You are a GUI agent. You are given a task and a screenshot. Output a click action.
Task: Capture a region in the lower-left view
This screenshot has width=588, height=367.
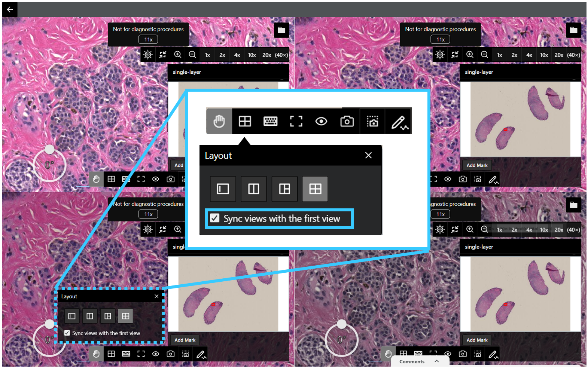186,354
